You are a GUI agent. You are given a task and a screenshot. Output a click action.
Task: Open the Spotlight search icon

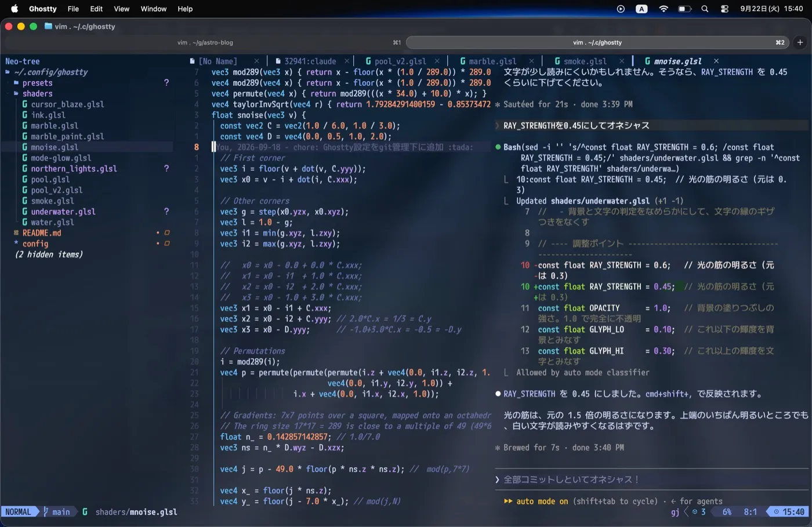tap(705, 9)
